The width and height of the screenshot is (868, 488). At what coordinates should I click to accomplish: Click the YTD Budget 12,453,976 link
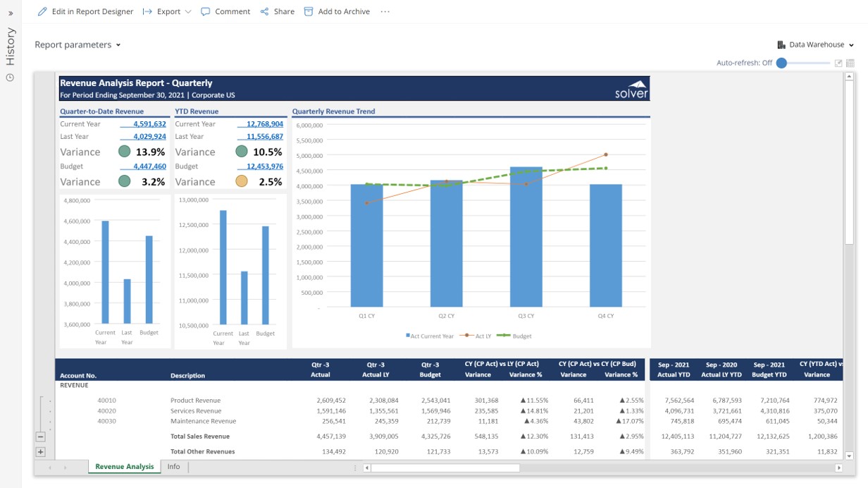click(264, 166)
